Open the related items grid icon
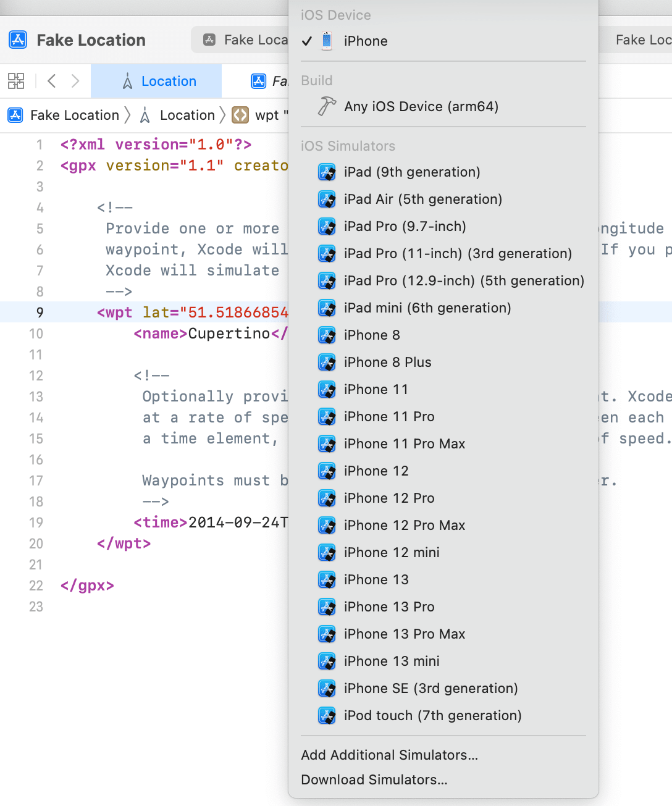This screenshot has height=806, width=672. coord(16,81)
